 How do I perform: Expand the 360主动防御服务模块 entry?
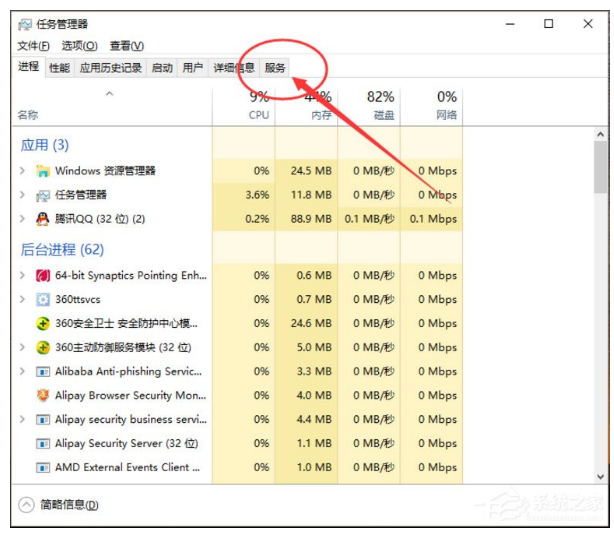[22, 347]
